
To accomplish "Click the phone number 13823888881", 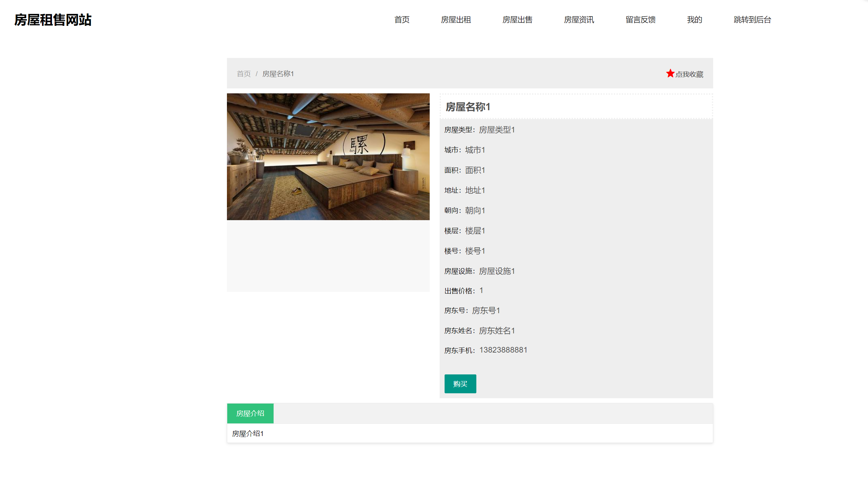I will click(x=503, y=350).
